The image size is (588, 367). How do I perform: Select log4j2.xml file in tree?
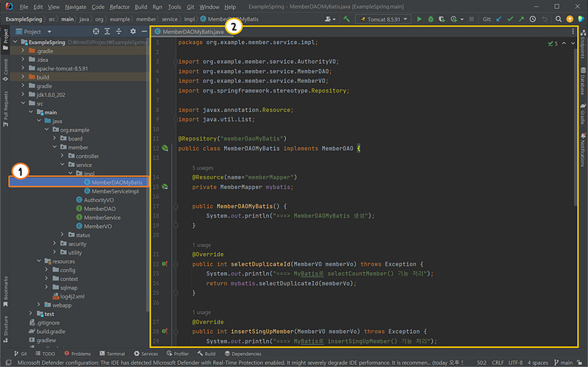(x=68, y=296)
